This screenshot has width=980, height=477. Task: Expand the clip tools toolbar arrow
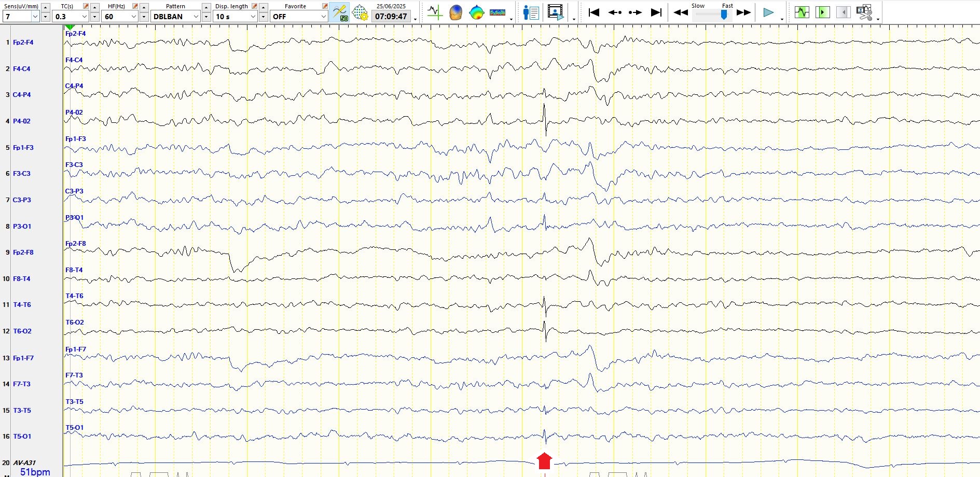pyautogui.click(x=878, y=19)
